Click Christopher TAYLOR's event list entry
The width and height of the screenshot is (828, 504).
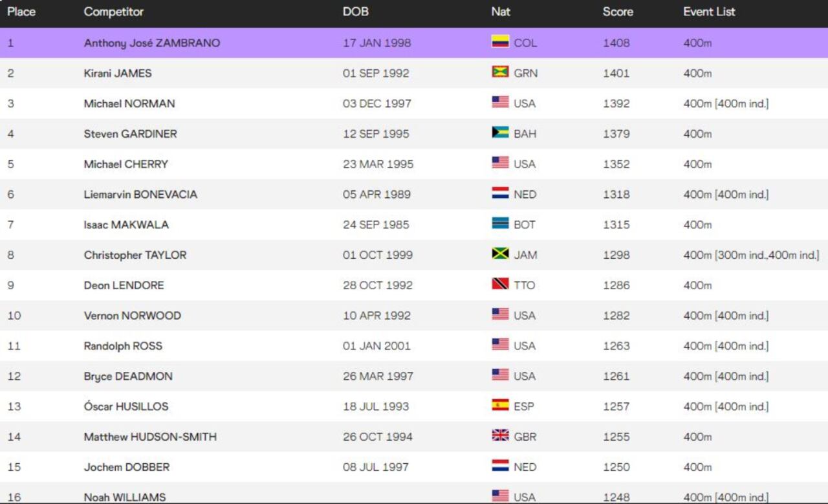(751, 255)
